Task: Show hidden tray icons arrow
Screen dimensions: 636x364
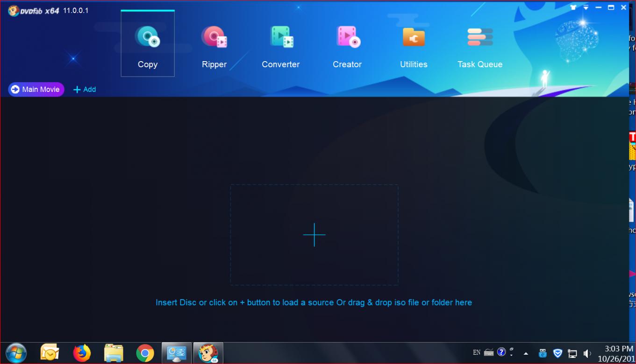Action: tap(526, 353)
